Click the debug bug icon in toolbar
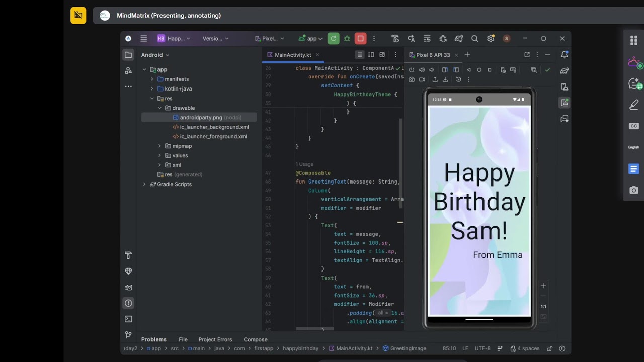This screenshot has width=644, height=362. pyautogui.click(x=347, y=38)
